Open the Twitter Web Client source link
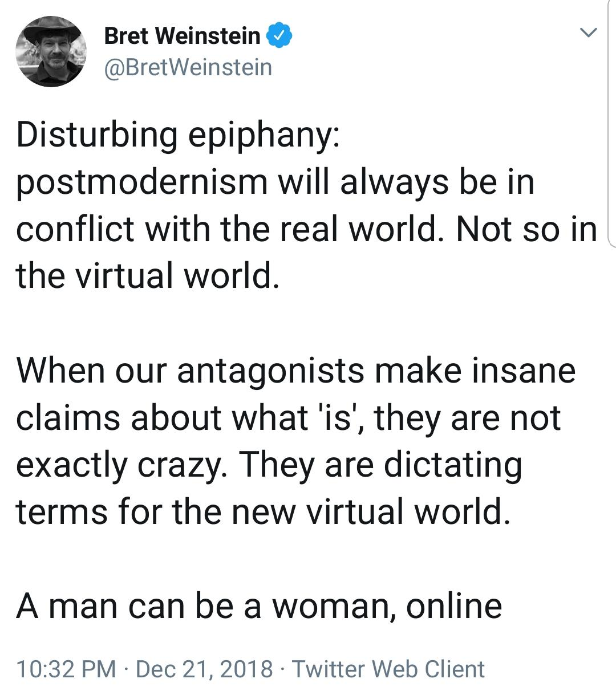Image resolution: width=616 pixels, height=695 pixels. pyautogui.click(x=388, y=669)
